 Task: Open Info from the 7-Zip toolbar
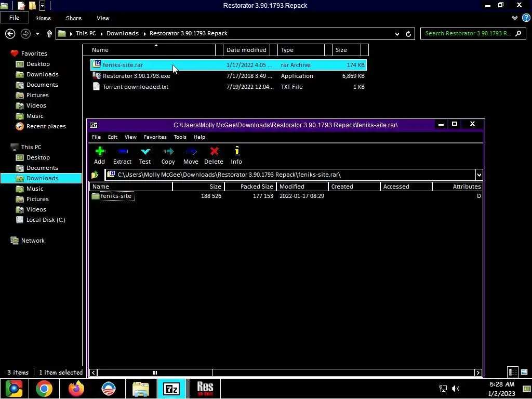(x=236, y=155)
